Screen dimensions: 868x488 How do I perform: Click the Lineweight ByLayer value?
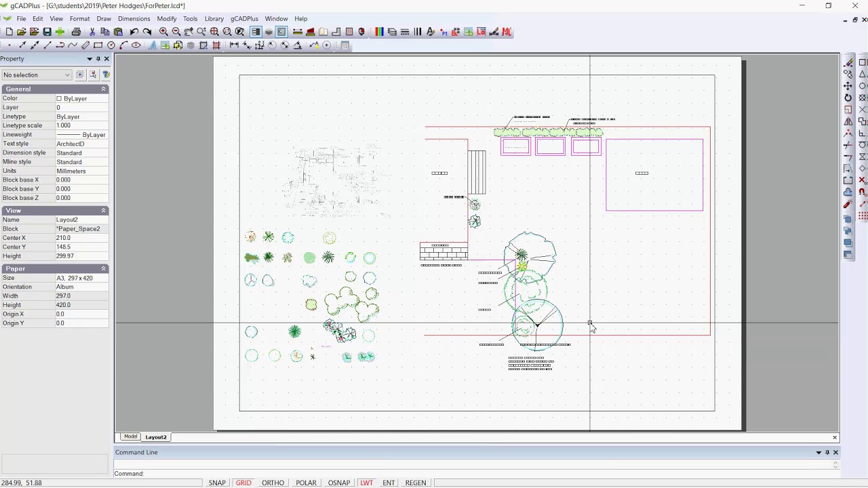81,135
